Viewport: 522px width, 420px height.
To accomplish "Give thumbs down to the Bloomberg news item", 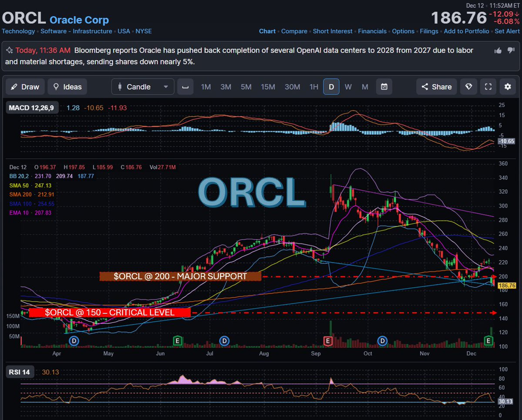I will coord(511,50).
